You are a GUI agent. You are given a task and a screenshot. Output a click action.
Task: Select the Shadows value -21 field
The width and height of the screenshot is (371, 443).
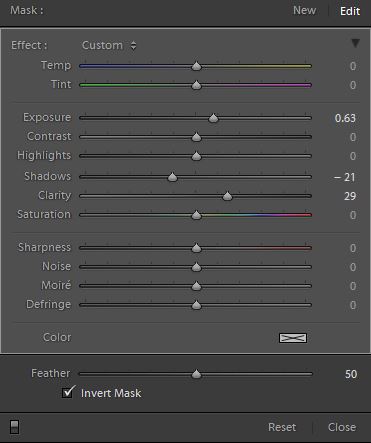pos(345,177)
